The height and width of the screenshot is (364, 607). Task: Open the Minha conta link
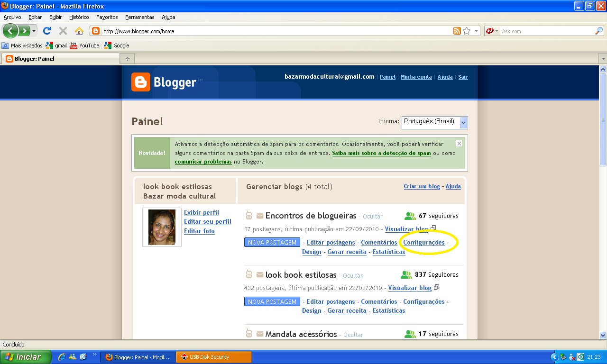pos(416,77)
